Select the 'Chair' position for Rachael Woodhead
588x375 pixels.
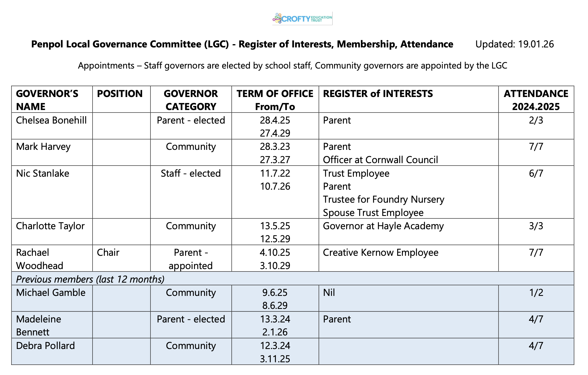[x=108, y=253]
